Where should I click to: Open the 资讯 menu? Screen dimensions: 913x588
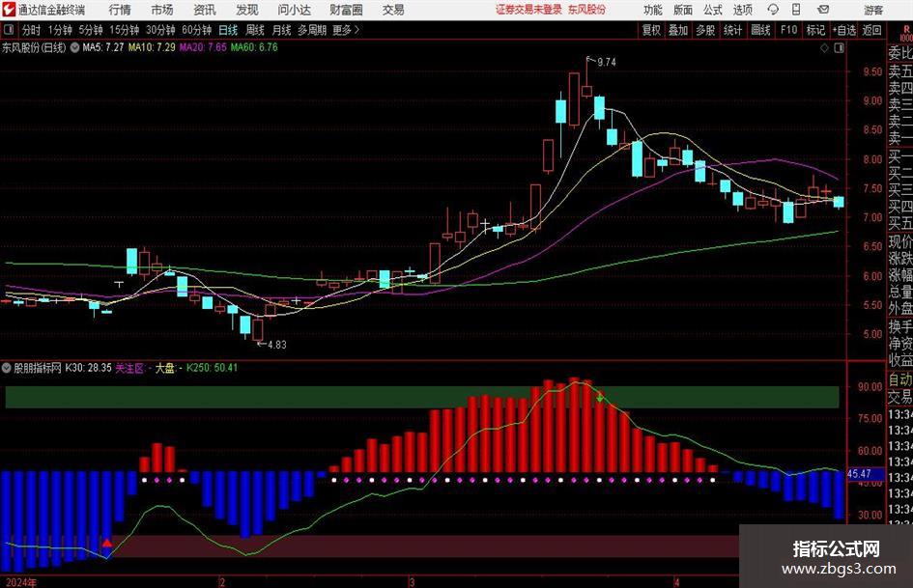[205, 10]
